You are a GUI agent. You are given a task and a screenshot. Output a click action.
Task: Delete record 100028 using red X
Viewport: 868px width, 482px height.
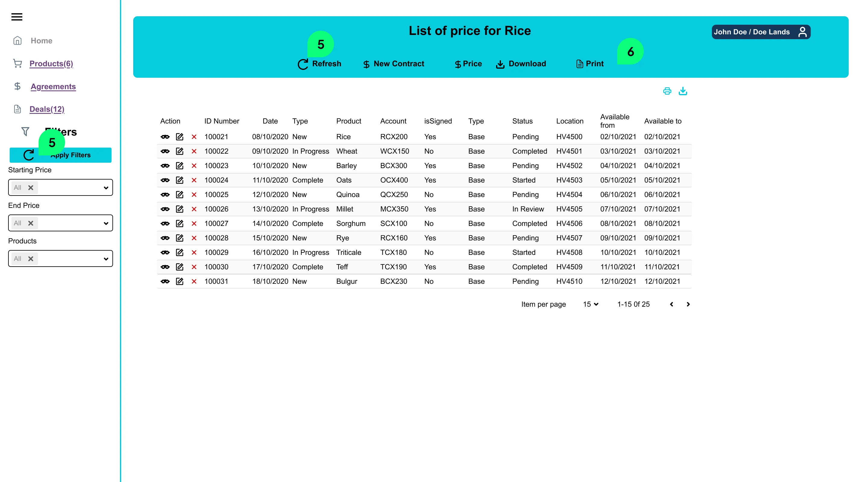pyautogui.click(x=194, y=238)
